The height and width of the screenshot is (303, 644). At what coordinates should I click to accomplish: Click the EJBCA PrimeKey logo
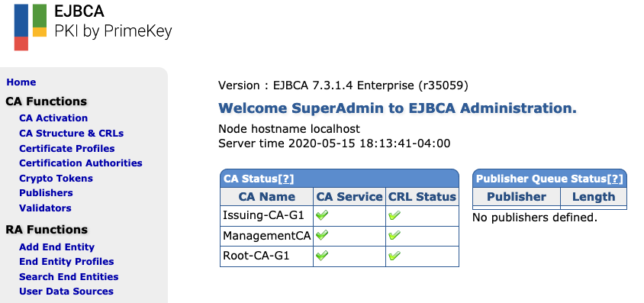point(93,26)
